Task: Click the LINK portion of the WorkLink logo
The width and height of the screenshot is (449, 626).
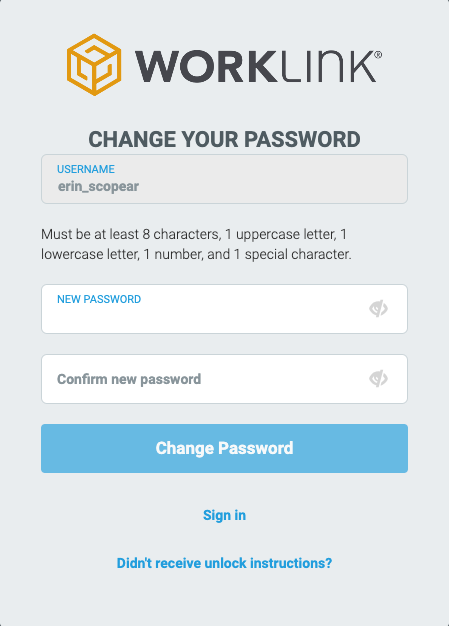Action: (x=328, y=67)
